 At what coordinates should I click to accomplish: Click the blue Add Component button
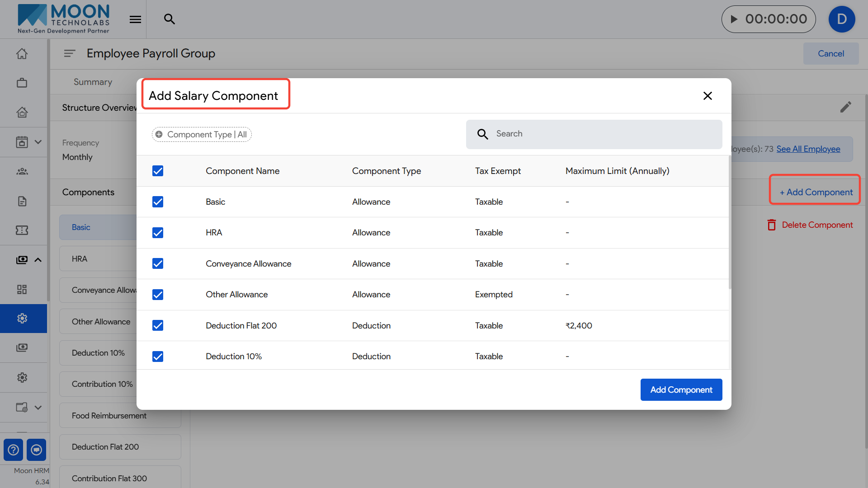tap(681, 389)
